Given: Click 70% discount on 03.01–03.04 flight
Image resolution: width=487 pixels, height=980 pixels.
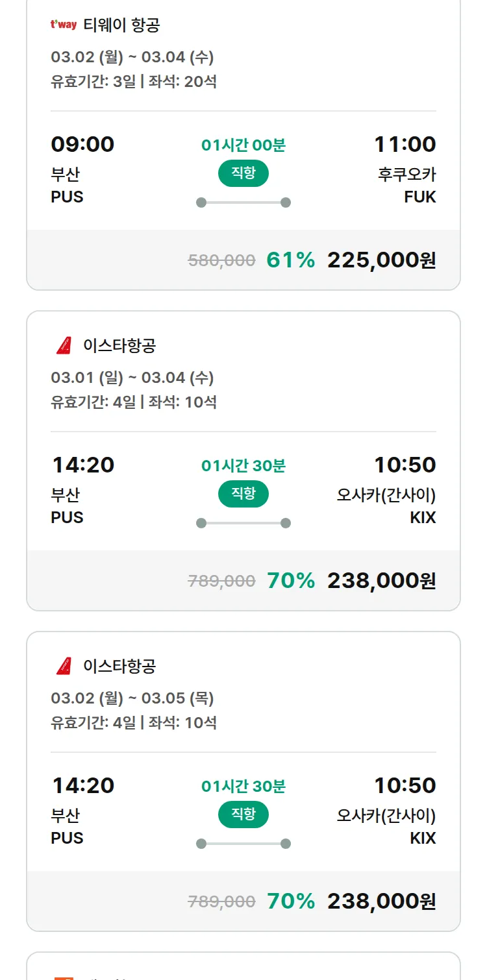Looking at the screenshot, I should pos(290,581).
